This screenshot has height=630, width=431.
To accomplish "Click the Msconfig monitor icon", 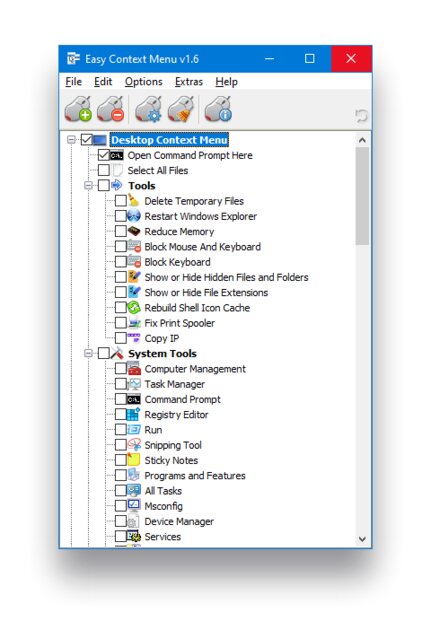I will coord(133,505).
